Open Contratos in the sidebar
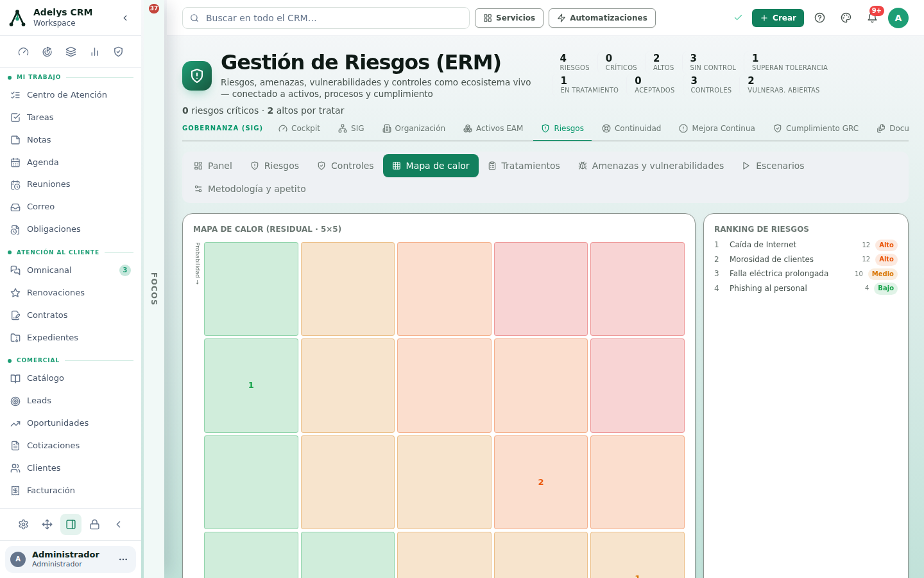Viewport: 924px width, 578px height. point(71,315)
